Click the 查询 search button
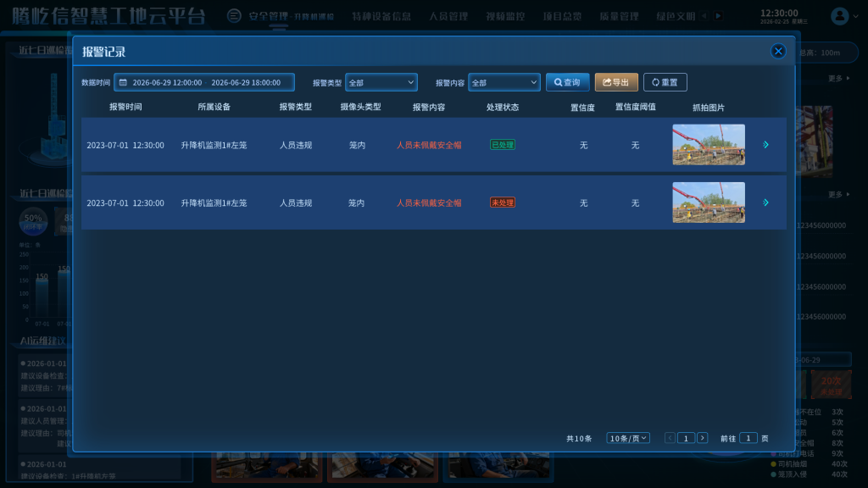Image resolution: width=868 pixels, height=488 pixels. click(567, 82)
